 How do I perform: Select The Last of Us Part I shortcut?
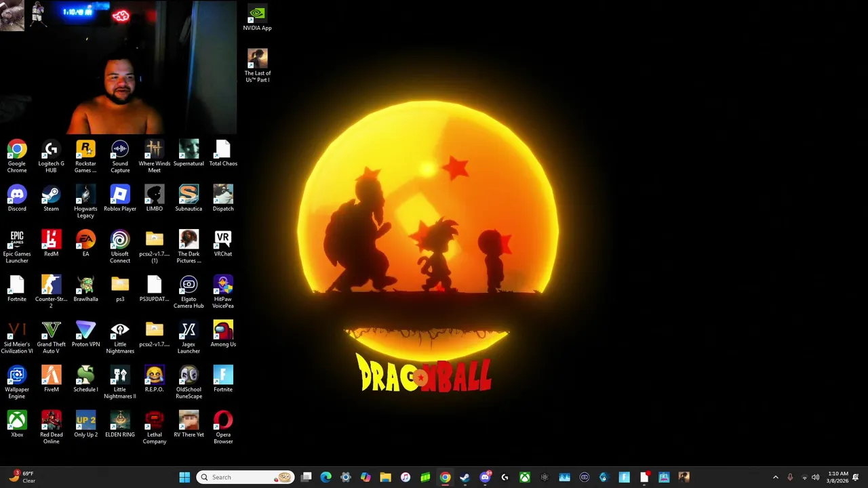point(257,66)
